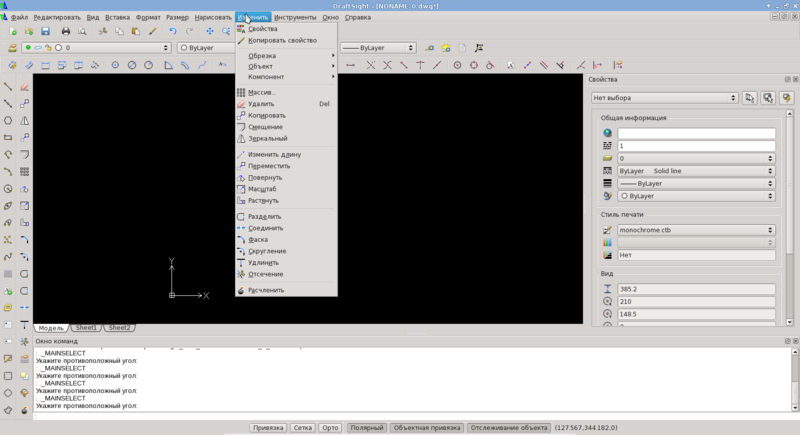Click the Print preview magnifier icon
Viewport: 800px width, 435px height.
click(82, 32)
